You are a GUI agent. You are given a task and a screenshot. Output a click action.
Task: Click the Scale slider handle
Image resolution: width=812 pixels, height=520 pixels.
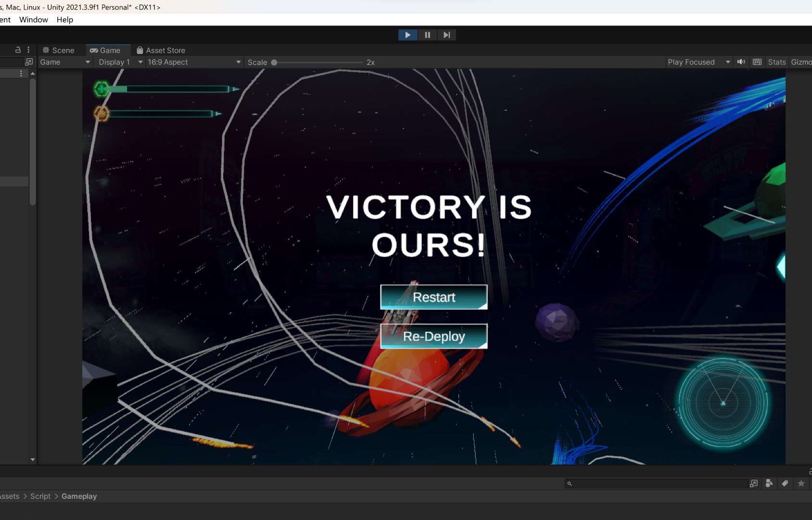pos(274,63)
